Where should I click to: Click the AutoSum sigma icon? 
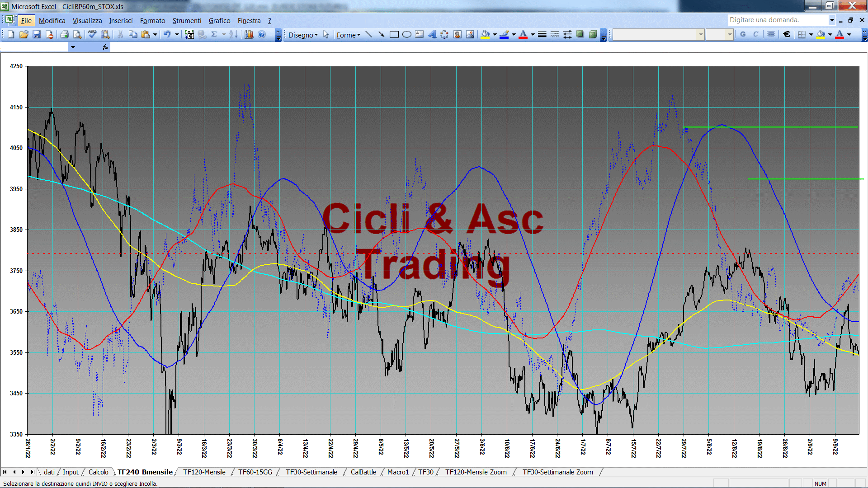click(214, 34)
